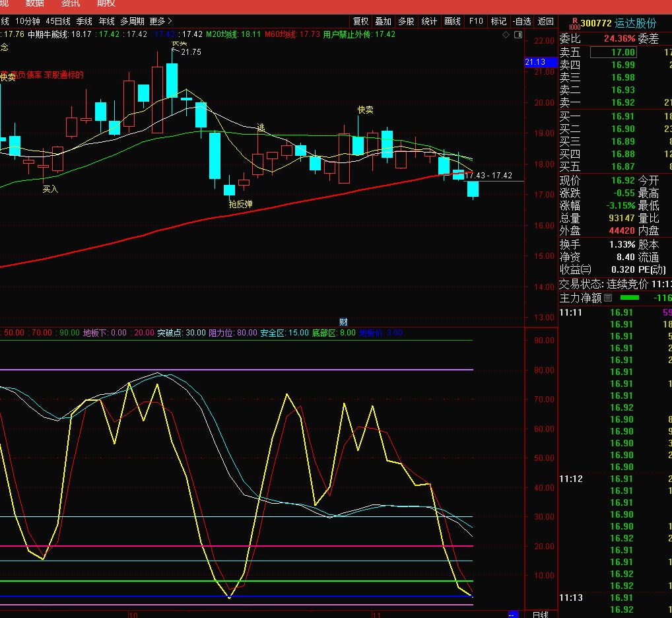Open the 数据 menu

tap(34, 3)
